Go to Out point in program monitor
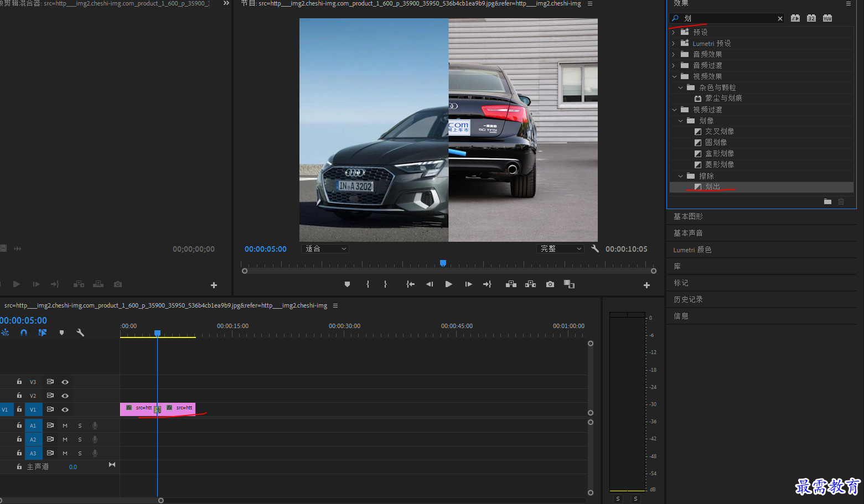This screenshot has height=504, width=864. [x=487, y=284]
